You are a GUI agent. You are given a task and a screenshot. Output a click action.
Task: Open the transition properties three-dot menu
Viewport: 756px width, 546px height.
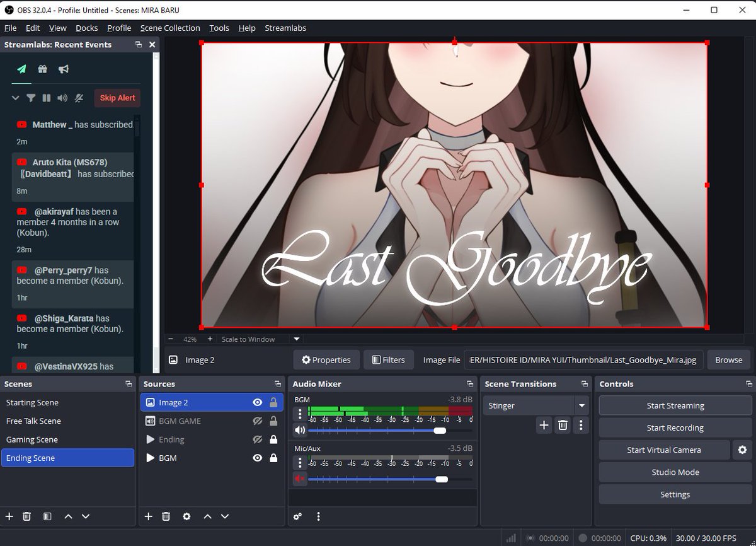[x=581, y=426]
